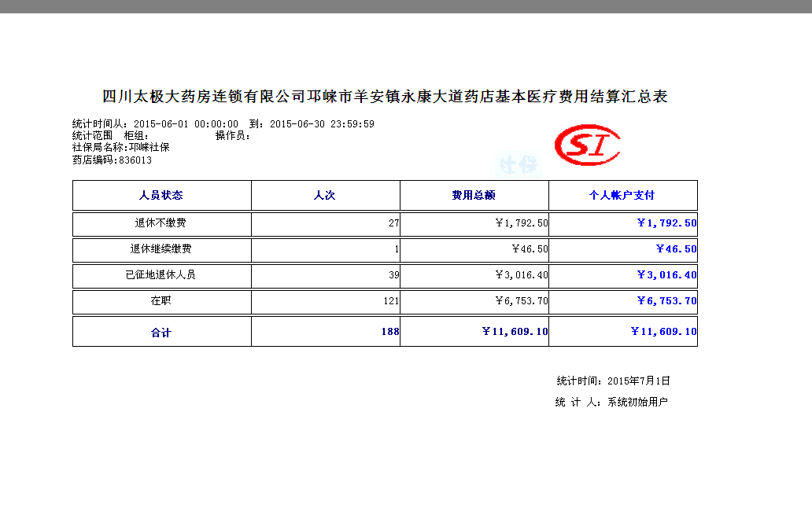Click the 人次 value 121 for 在职

pyautogui.click(x=392, y=301)
